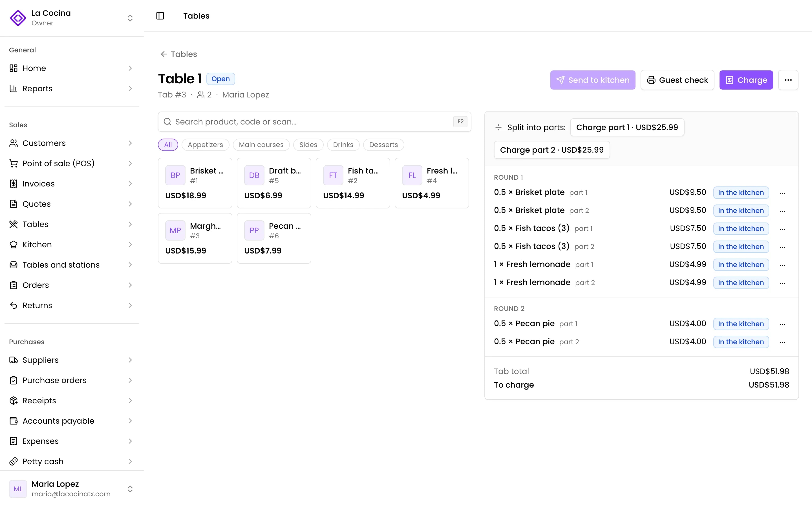Click the La Cocina logo icon
The image size is (812, 507).
[18, 18]
